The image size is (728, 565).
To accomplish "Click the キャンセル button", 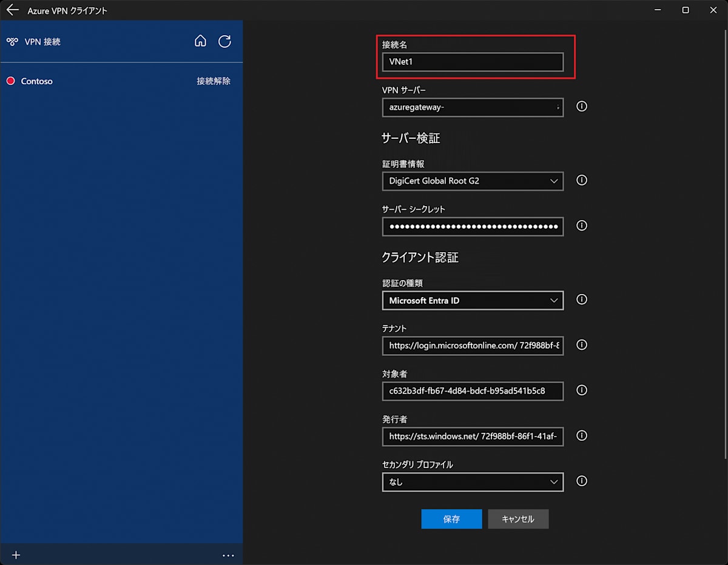I will coord(518,519).
